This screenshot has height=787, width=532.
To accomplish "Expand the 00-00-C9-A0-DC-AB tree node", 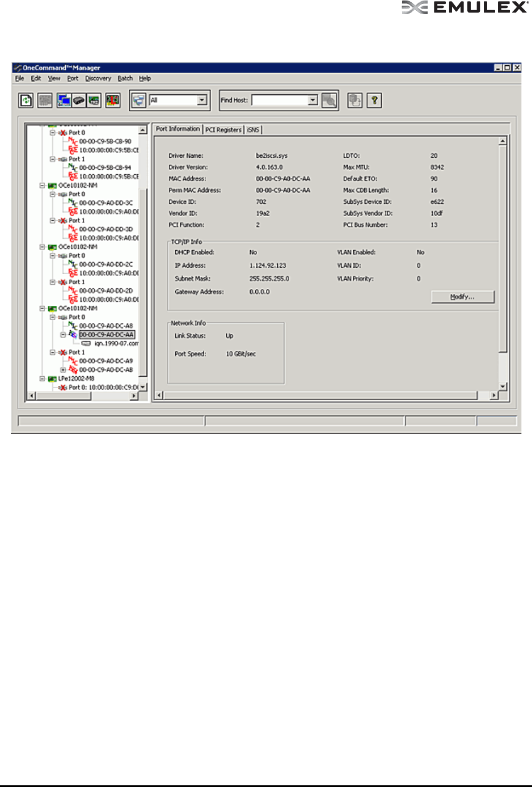I will pos(63,370).
